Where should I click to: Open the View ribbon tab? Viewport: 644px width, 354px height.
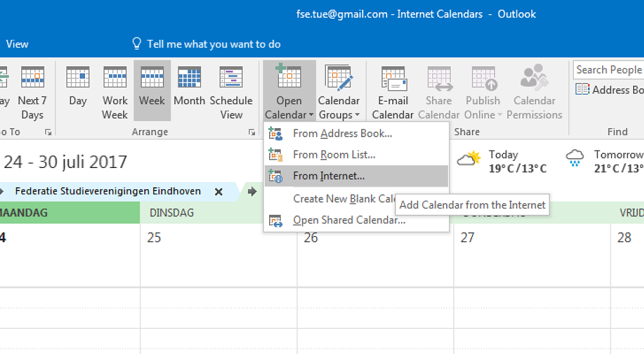17,44
